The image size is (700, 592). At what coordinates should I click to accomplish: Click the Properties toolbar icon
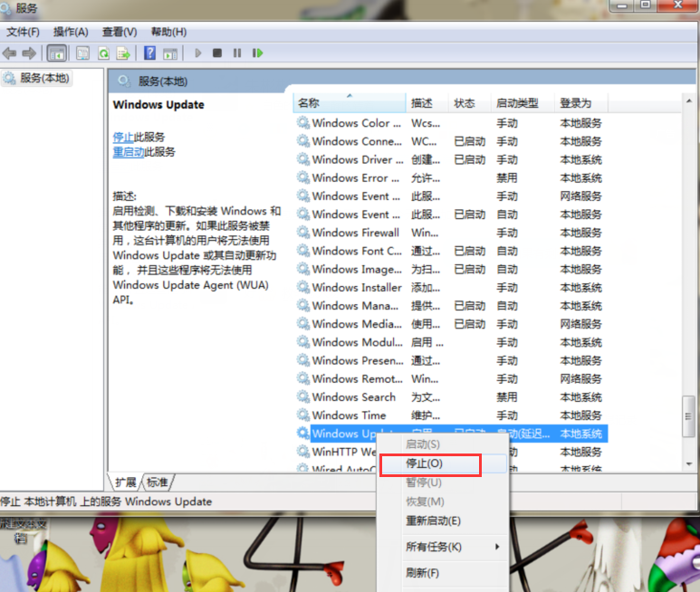82,53
